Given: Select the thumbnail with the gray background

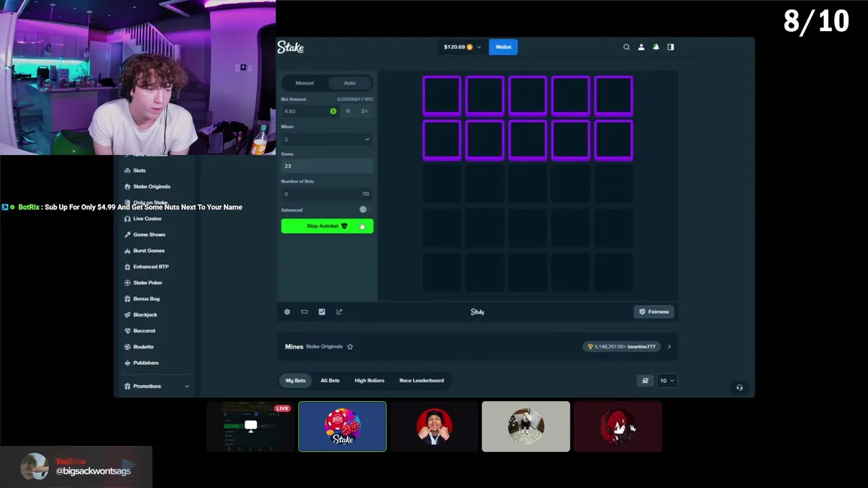Looking at the screenshot, I should tap(526, 426).
